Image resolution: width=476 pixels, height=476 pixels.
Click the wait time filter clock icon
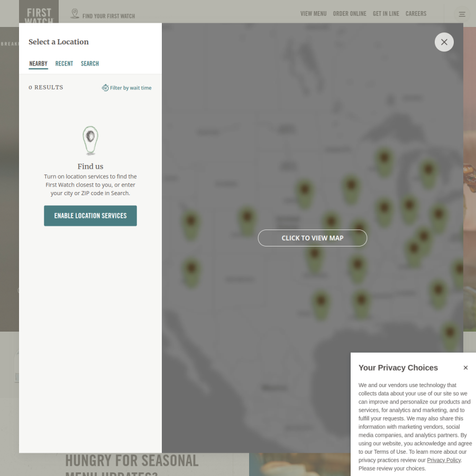click(105, 88)
